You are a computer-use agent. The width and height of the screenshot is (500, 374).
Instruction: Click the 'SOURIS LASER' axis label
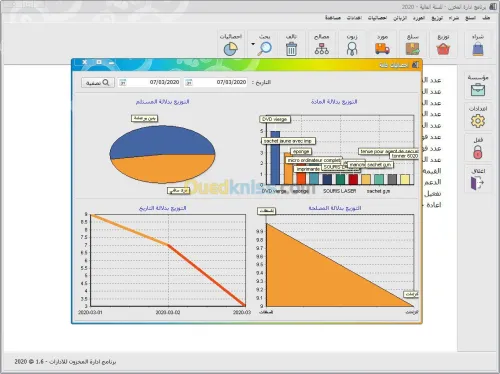tap(339, 191)
